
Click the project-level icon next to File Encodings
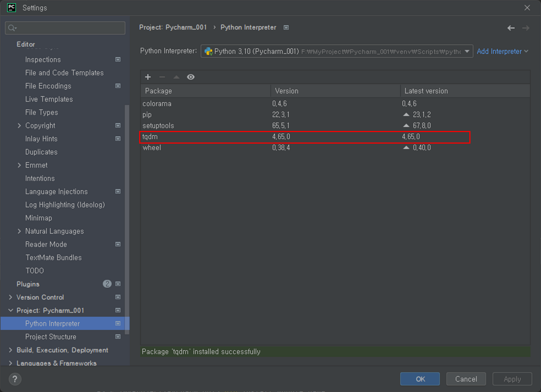[x=118, y=86]
